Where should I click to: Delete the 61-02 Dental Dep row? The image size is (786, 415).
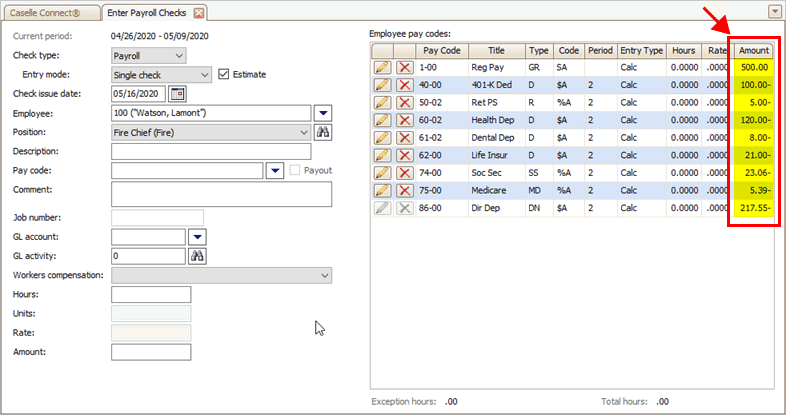click(x=405, y=137)
